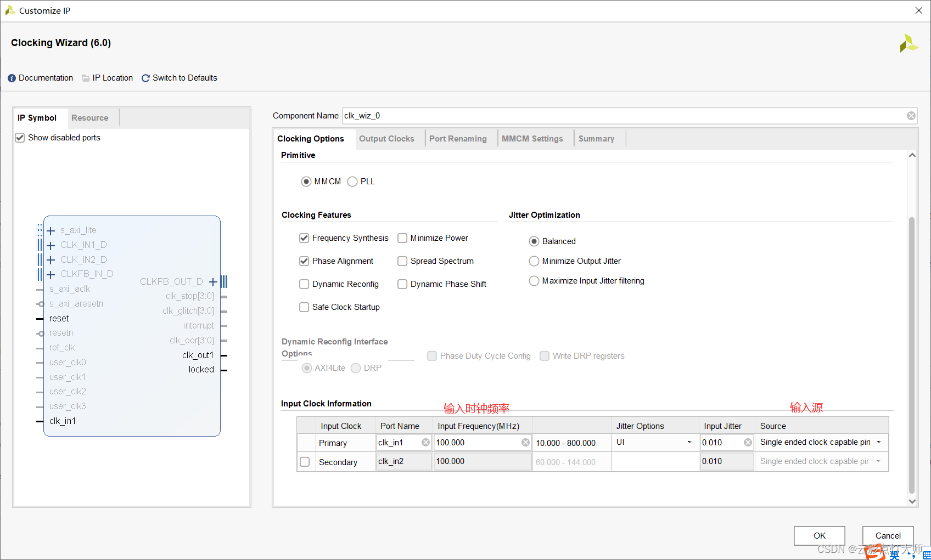Open primary Source single ended dropdown
931x560 pixels.
pos(821,442)
